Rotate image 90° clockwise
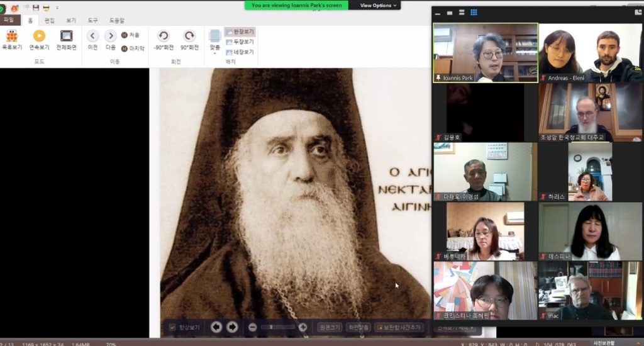Screen dimensions: 644x346 pos(189,37)
